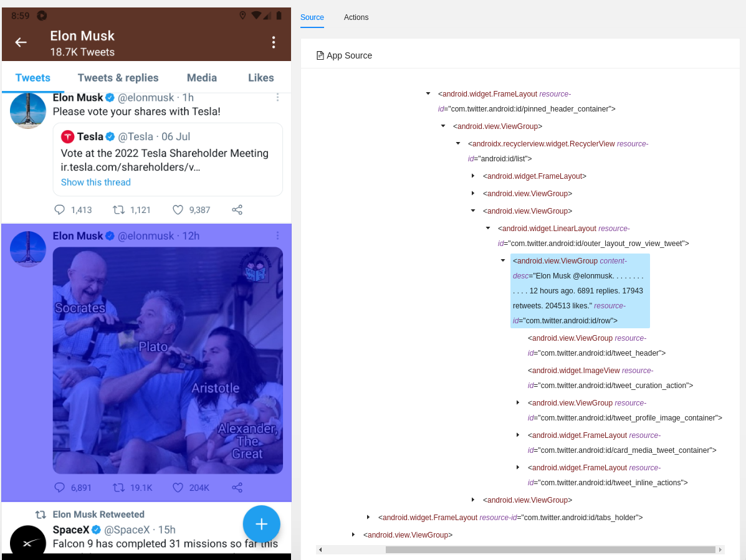Select the tweet_curation_action ImageView node
Screen dimensions: 746x560
point(610,378)
